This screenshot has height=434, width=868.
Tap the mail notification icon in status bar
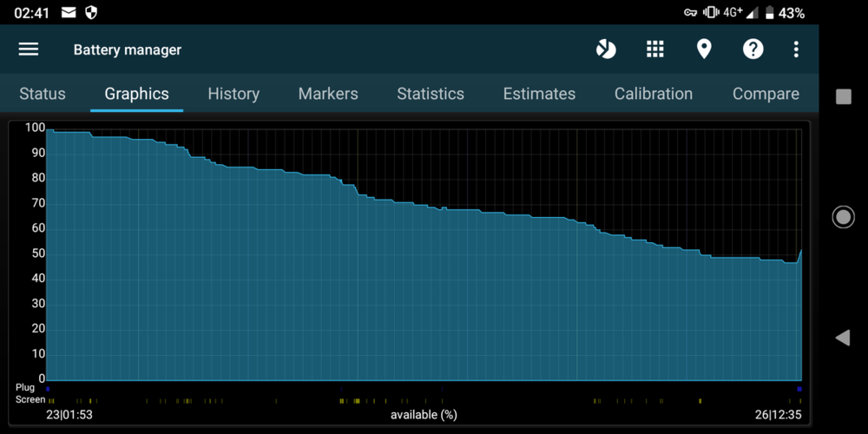[69, 13]
